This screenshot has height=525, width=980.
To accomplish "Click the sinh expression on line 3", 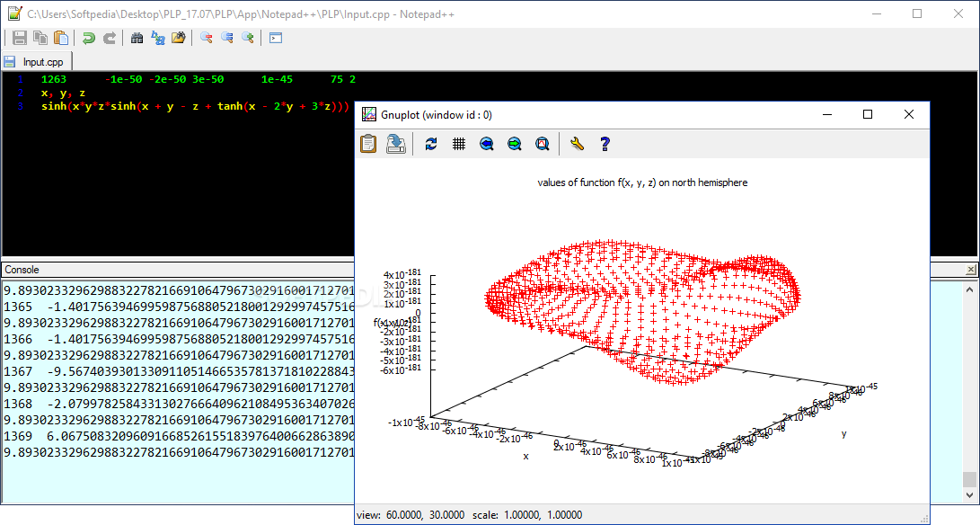I will [195, 106].
